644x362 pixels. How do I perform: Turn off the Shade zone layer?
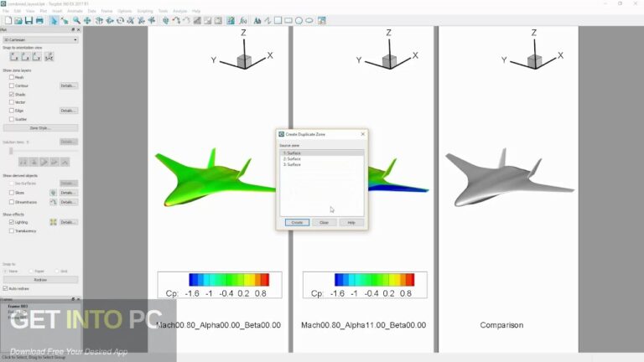coord(12,94)
